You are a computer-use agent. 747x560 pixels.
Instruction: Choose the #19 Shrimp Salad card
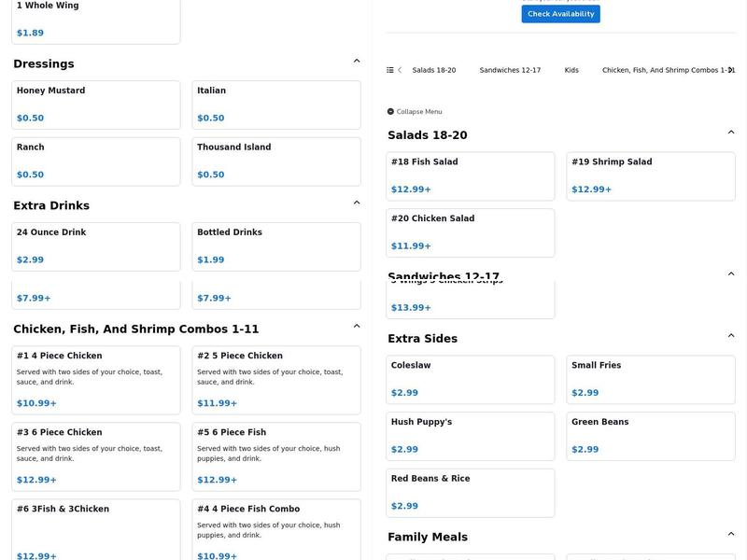click(650, 175)
